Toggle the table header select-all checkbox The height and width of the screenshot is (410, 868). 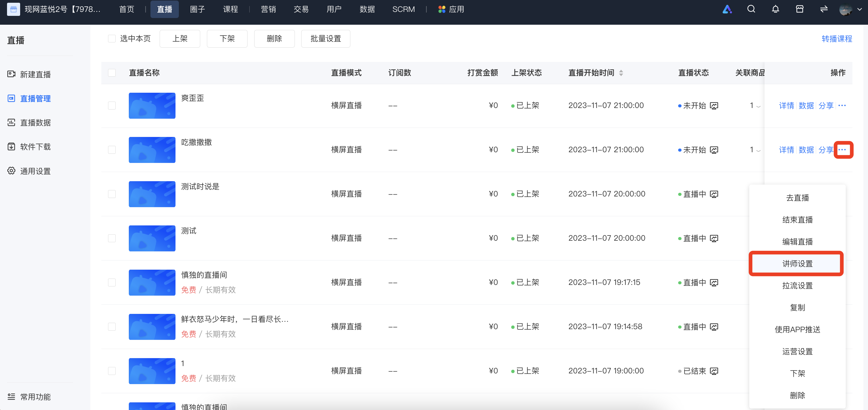point(112,73)
